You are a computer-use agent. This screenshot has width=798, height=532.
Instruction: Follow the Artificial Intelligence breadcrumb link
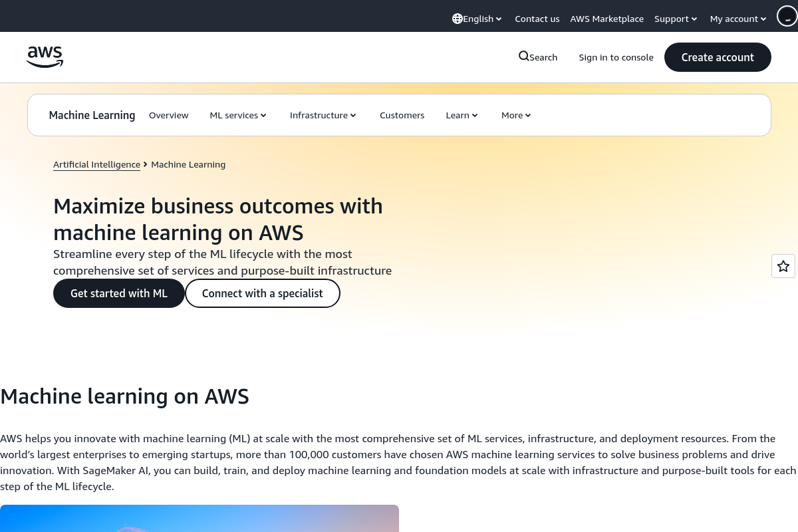pos(96,164)
